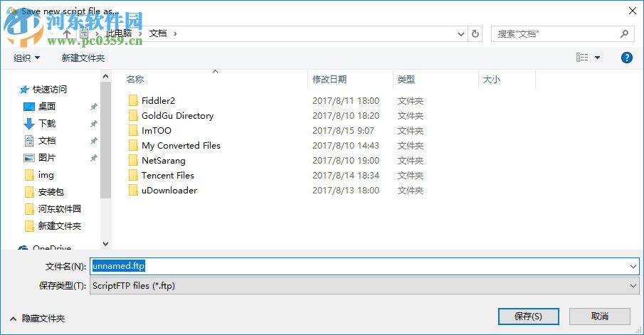Screen dimensions: 644x335
Task: Expand the view options dropdown arrow
Action: click(598, 58)
